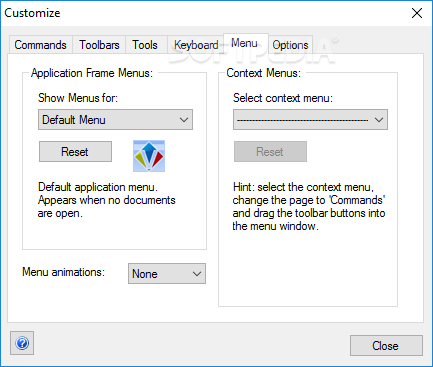Click the X button in title bar
Screen dimensions: 433x367
point(417,13)
